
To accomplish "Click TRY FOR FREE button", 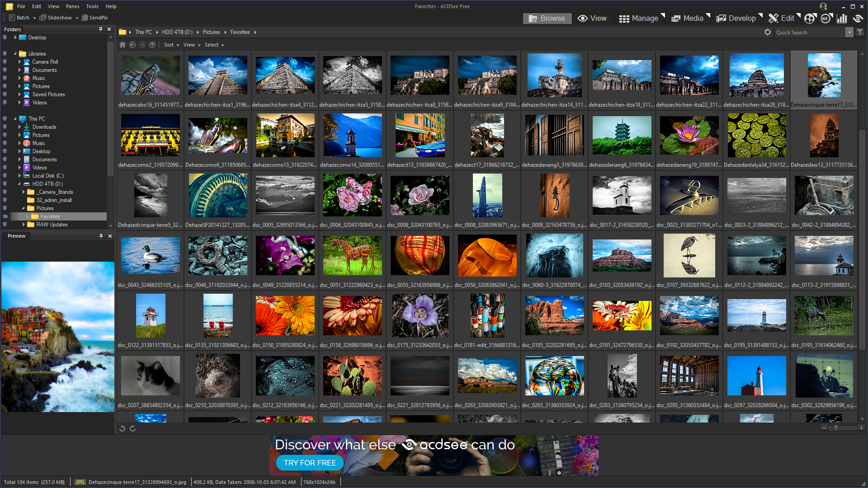I will [309, 464].
